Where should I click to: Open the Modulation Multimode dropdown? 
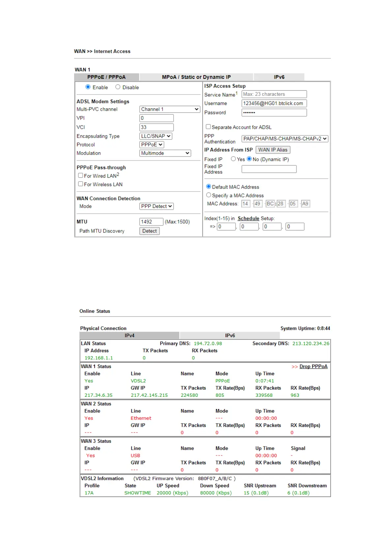165,153
